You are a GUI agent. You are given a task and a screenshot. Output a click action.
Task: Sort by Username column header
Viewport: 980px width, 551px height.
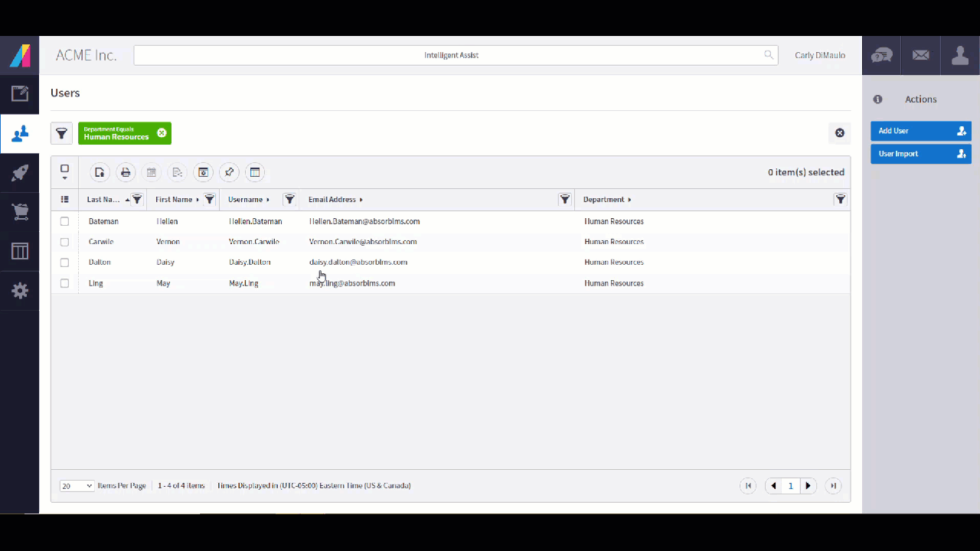click(246, 200)
